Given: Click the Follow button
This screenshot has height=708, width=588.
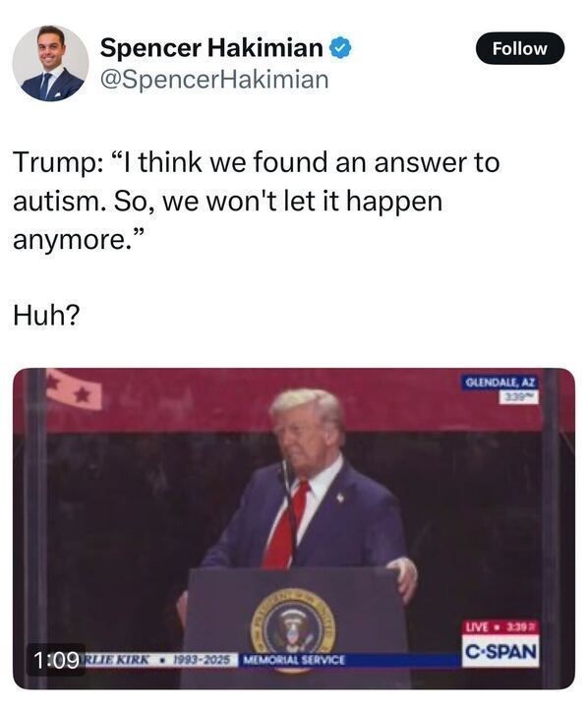Looking at the screenshot, I should tap(520, 48).
